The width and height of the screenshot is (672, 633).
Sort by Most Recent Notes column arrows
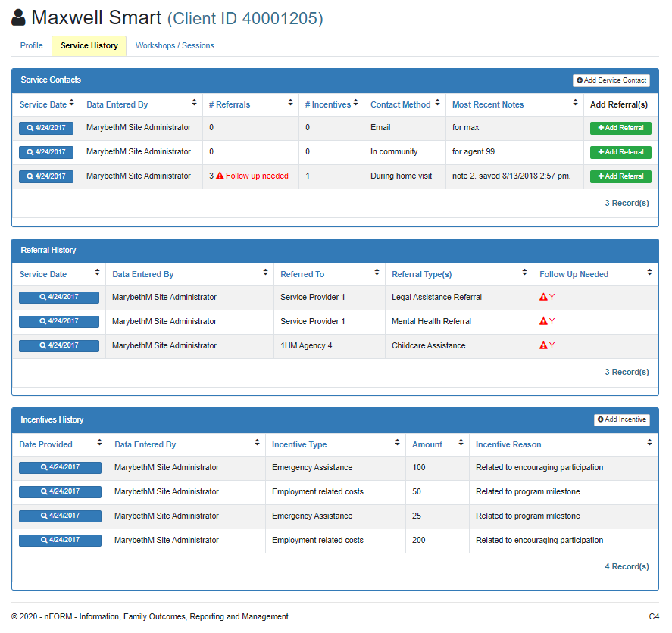(x=575, y=103)
